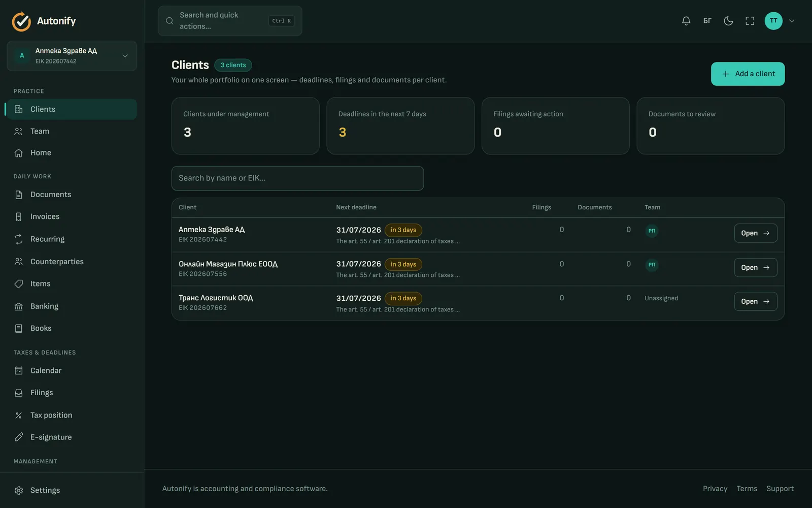This screenshot has width=812, height=508.
Task: Click the Tax position percent icon
Action: [x=19, y=415]
